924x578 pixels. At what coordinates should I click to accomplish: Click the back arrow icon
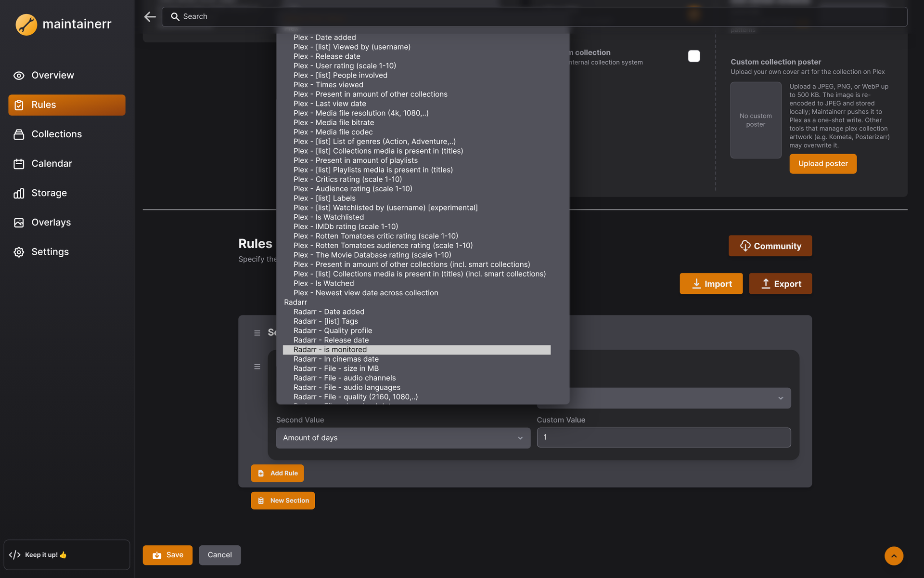[150, 17]
